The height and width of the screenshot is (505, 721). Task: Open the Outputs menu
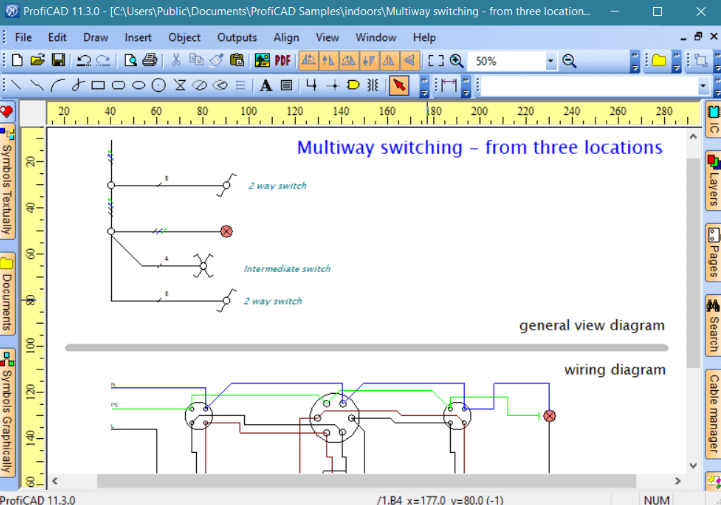pos(237,37)
